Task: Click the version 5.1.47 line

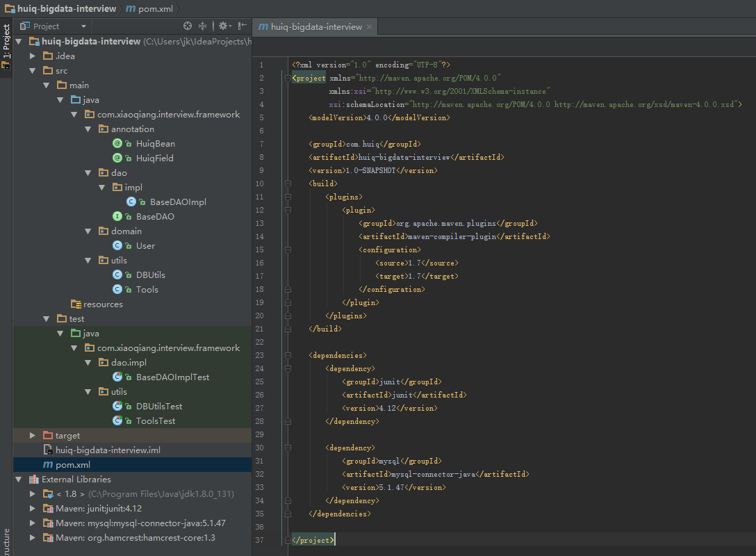Action: pos(394,487)
